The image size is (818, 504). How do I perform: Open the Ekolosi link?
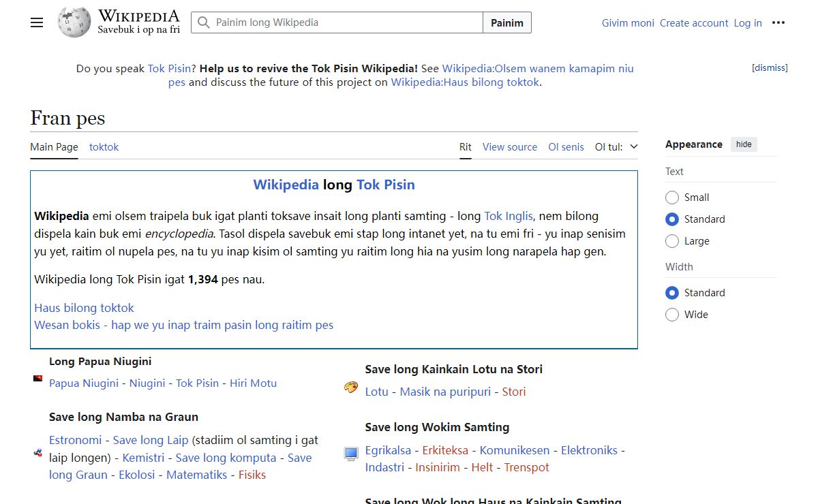[137, 475]
